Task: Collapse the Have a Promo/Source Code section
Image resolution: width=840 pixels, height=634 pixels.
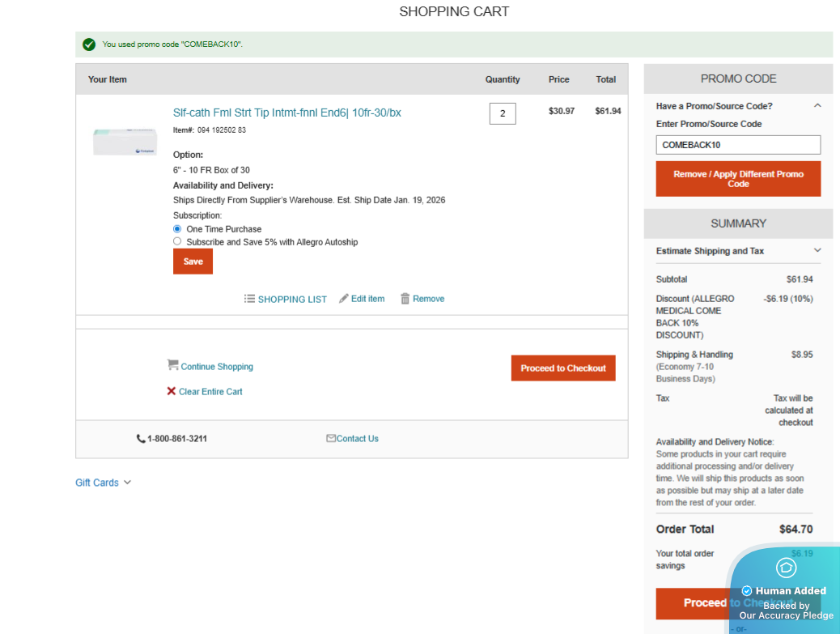Action: (817, 106)
